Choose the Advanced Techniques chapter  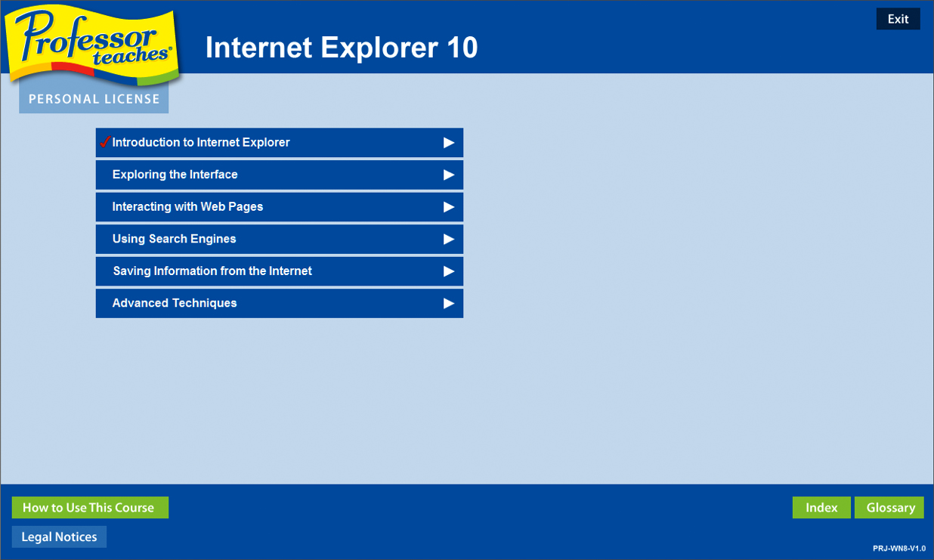click(x=279, y=303)
